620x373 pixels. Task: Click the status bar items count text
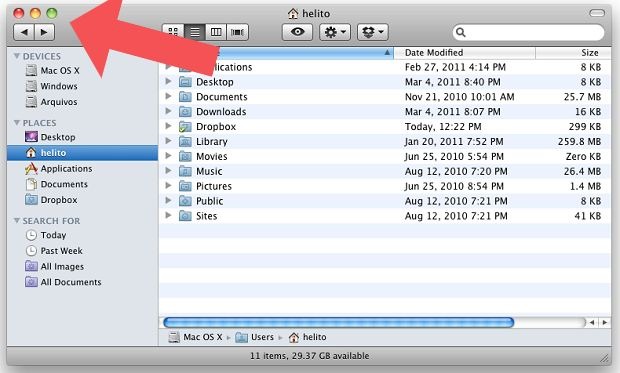point(309,356)
